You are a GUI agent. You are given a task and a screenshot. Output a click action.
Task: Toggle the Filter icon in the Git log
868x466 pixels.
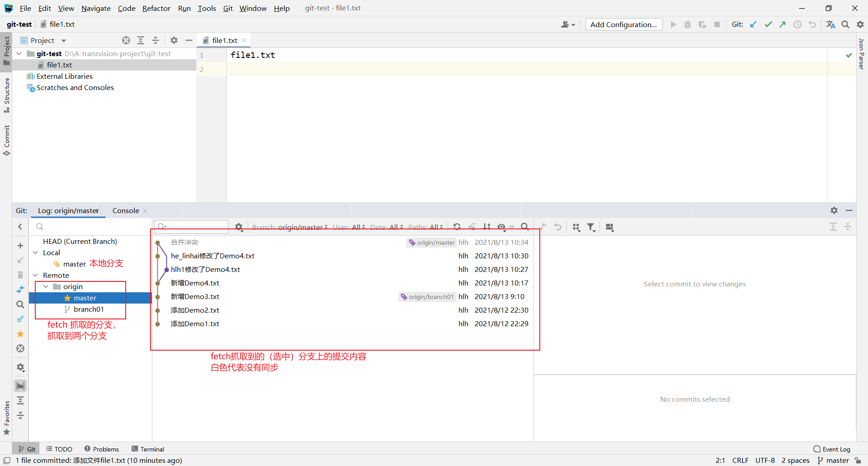click(591, 227)
